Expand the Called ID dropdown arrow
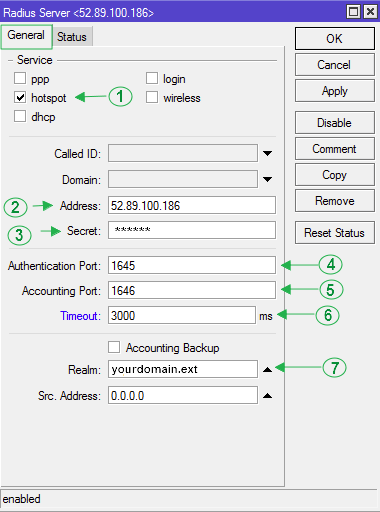This screenshot has width=380, height=512. (x=267, y=153)
